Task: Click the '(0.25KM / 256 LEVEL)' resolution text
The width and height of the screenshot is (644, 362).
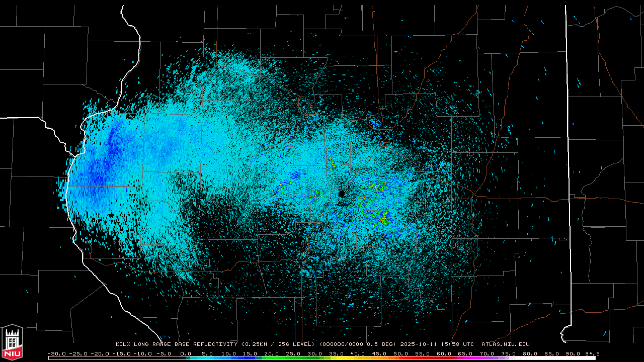Action: click(279, 344)
